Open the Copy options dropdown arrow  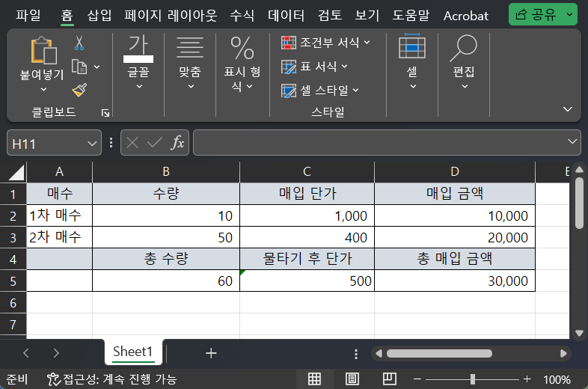97,67
